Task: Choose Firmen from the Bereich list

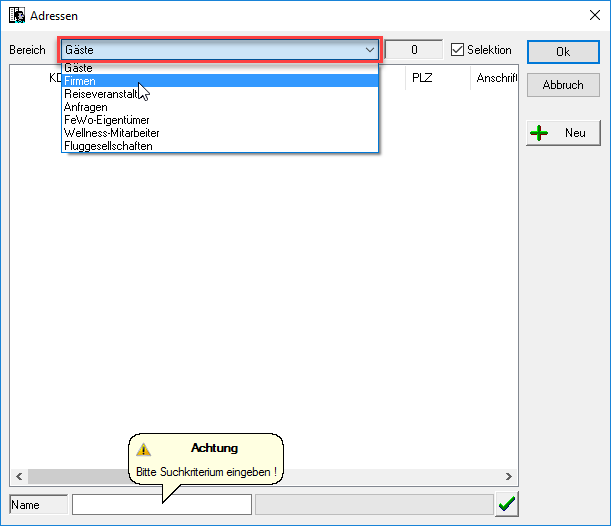Action: [x=220, y=81]
